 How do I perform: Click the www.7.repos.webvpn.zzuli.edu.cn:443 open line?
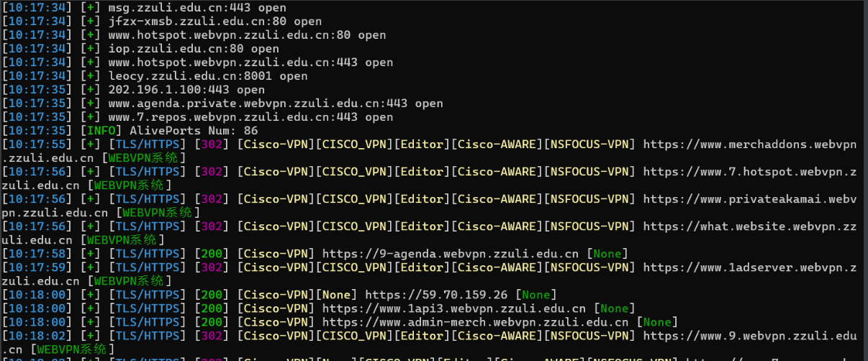coord(250,117)
